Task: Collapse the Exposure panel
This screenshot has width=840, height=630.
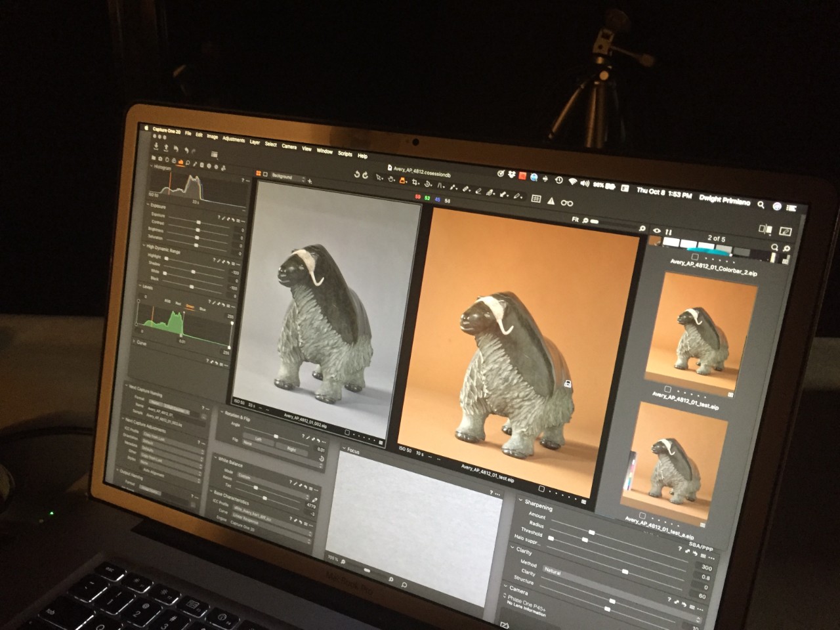Action: point(148,204)
